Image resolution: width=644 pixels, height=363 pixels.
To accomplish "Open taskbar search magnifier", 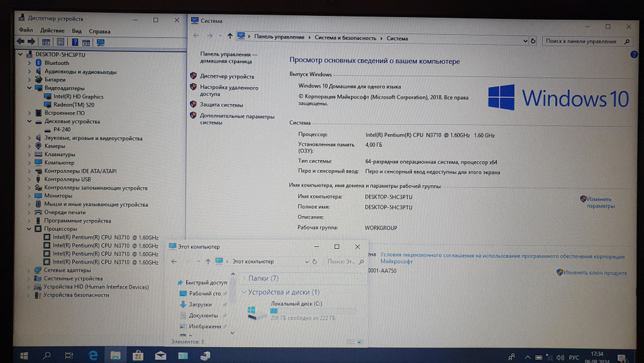I will (x=46, y=356).
